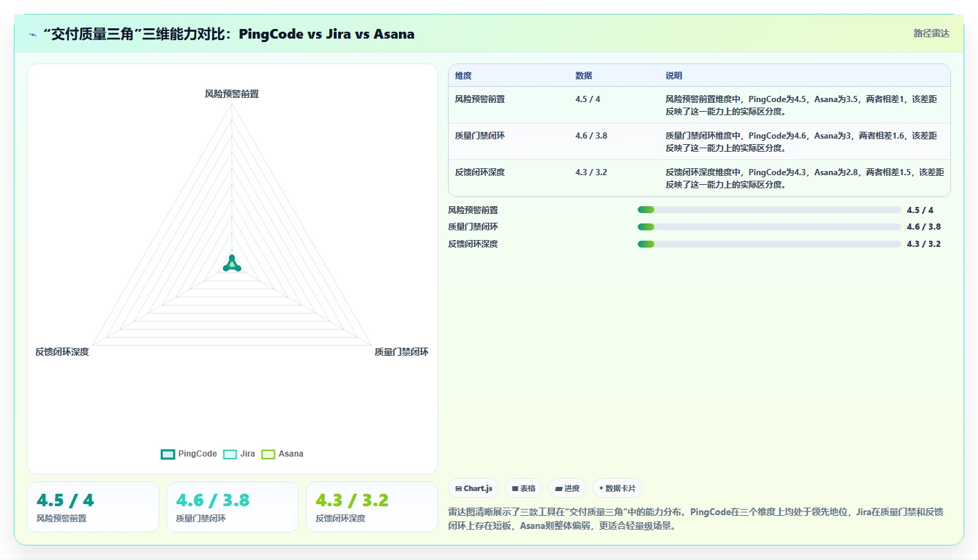
Task: Click the 说明 column header
Action: tap(674, 76)
